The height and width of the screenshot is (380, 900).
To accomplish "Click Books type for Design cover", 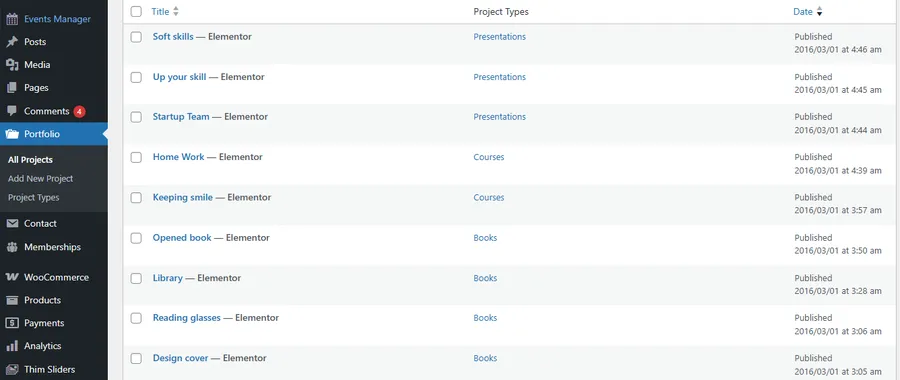I will tap(485, 358).
